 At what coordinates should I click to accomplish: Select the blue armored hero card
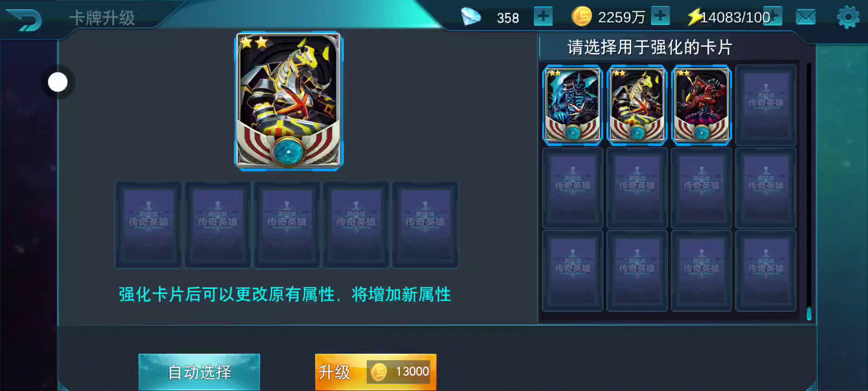(x=572, y=105)
